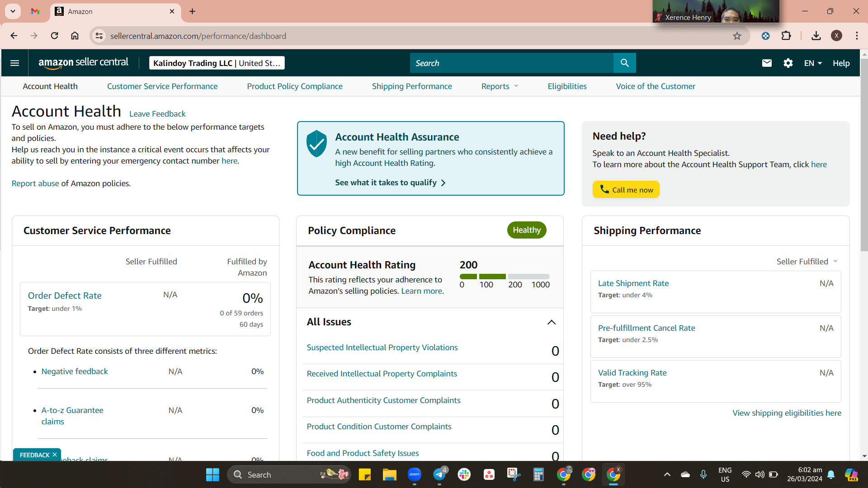Open the Negative feedback metric link

75,371
